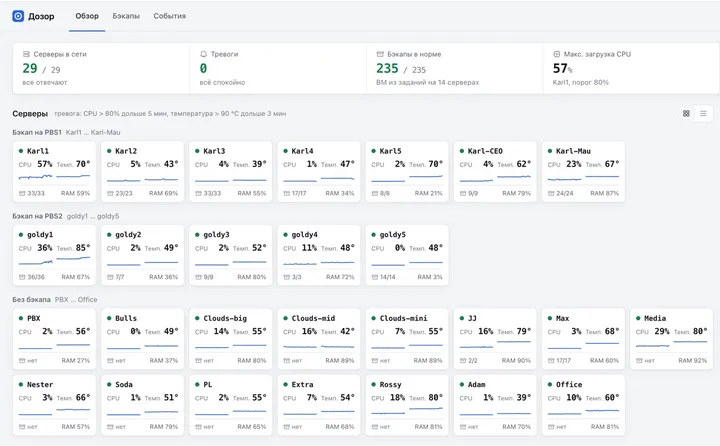
Task: Click the Серверы в сети server icon
Action: coord(26,54)
